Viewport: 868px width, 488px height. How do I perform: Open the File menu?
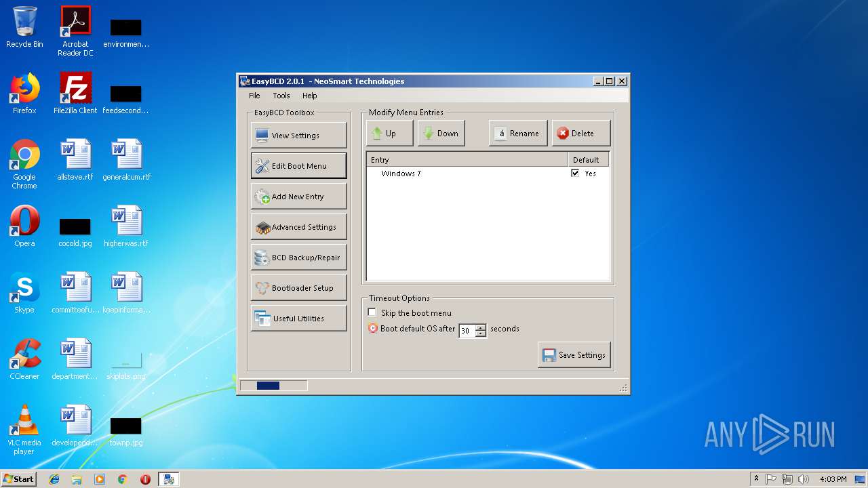click(x=254, y=96)
